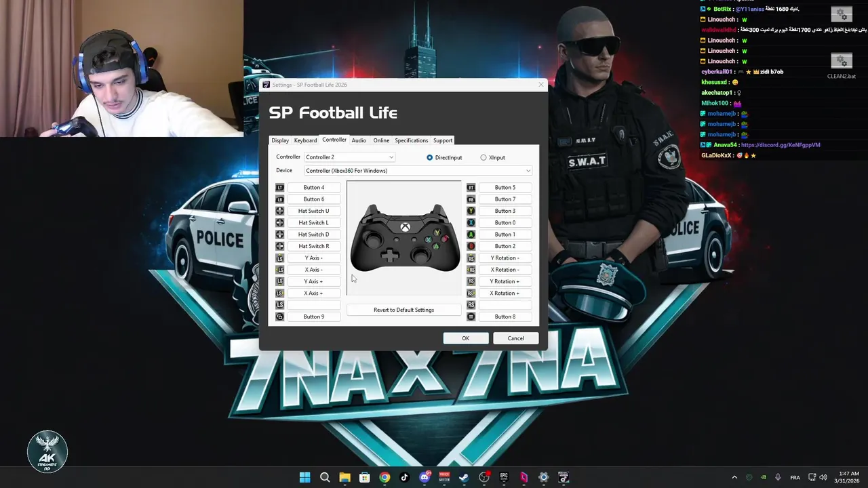The image size is (868, 488).
Task: Click the green A button icon
Action: pos(471,235)
